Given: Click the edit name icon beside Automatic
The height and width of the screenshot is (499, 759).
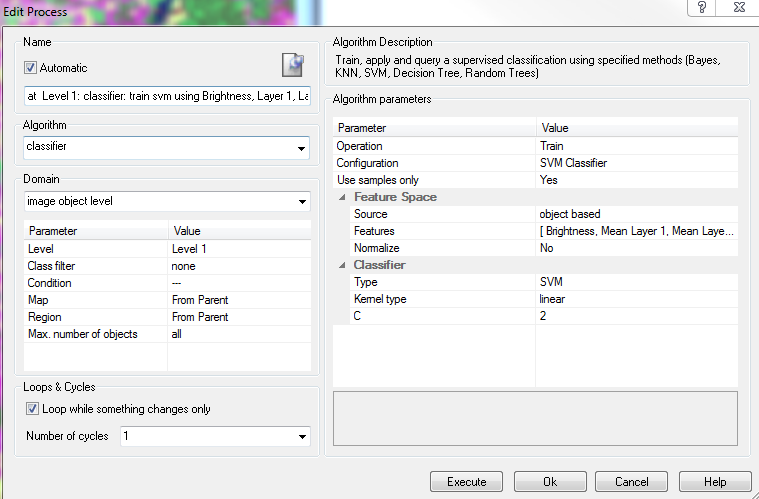Looking at the screenshot, I should point(293,65).
